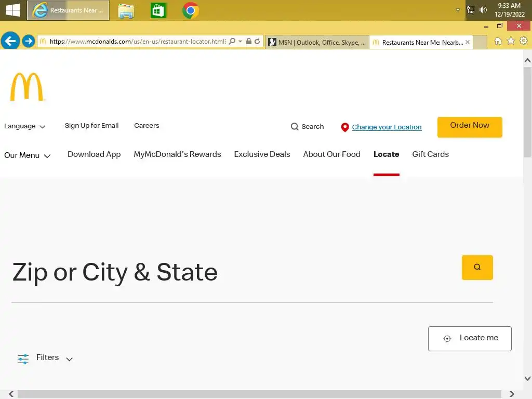532x399 pixels.
Task: Click the scroll down arrow
Action: coord(527,378)
